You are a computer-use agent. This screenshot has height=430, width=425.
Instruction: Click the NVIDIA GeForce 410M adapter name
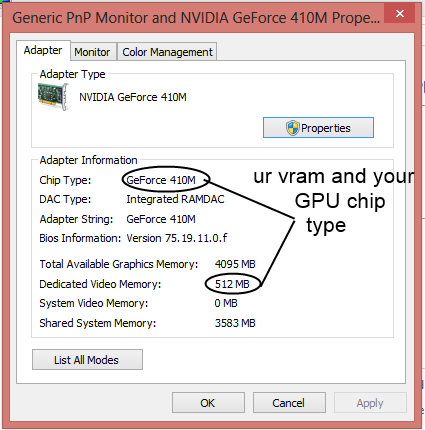[x=133, y=97]
